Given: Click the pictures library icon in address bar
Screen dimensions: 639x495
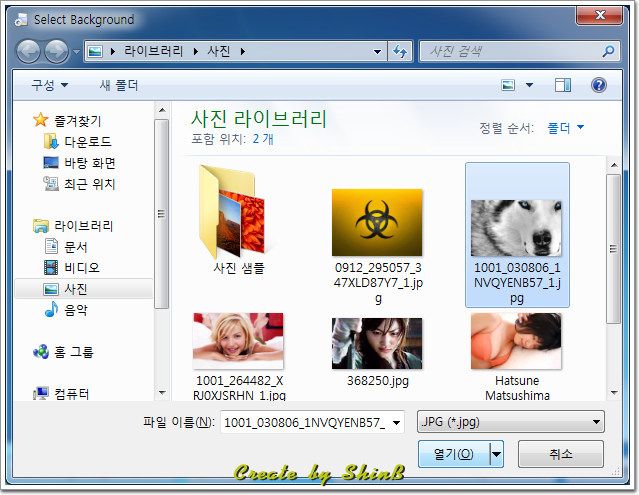Looking at the screenshot, I should click(x=95, y=52).
